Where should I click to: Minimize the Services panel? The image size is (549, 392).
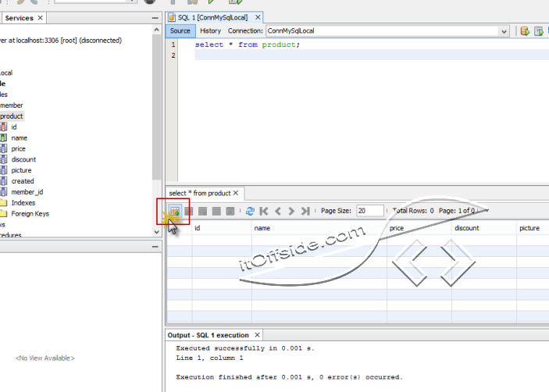pos(155,17)
